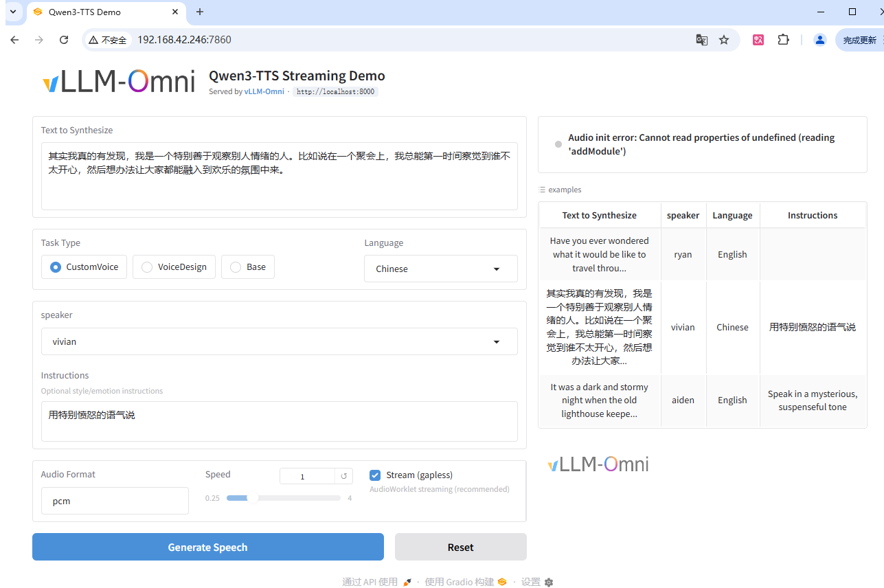Open a new browser tab with plus icon

point(200,12)
